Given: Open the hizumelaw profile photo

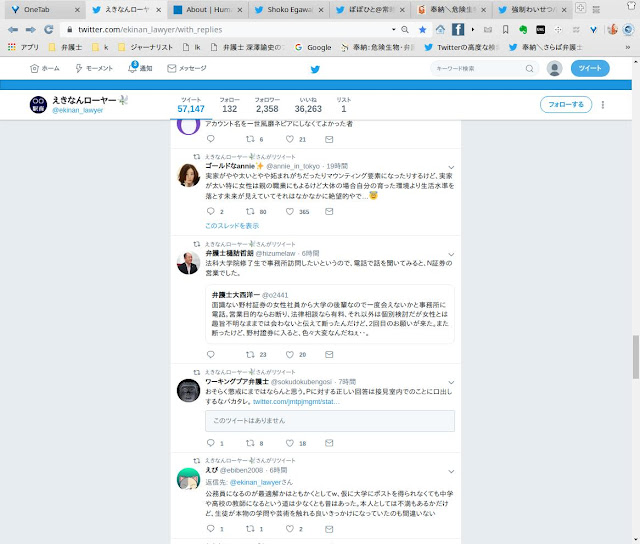Looking at the screenshot, I should click(x=188, y=262).
